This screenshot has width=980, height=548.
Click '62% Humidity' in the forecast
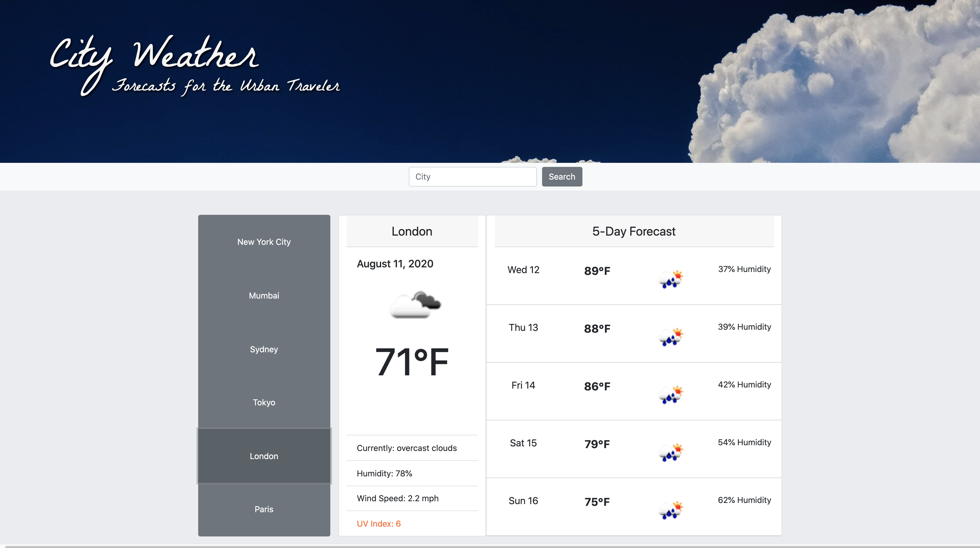745,500
